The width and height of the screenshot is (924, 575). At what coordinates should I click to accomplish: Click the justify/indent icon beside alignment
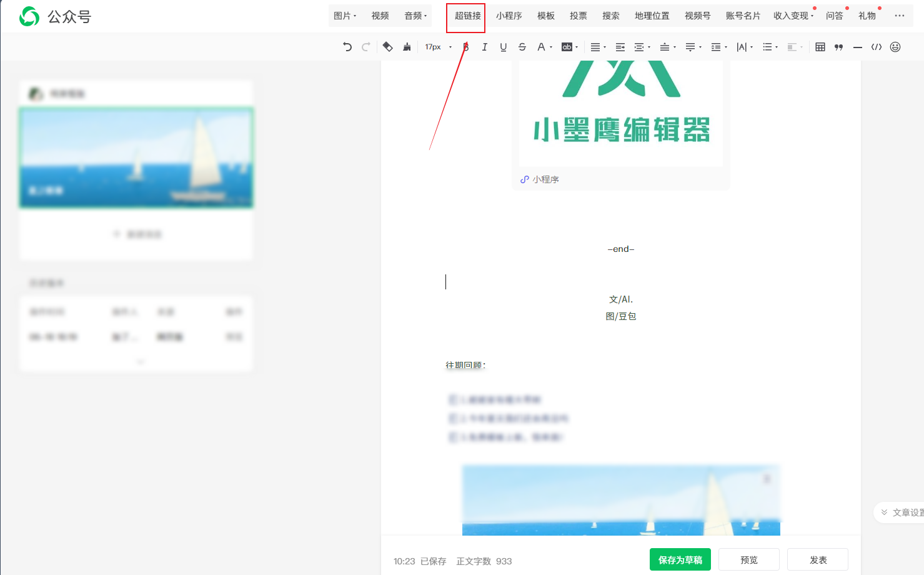pos(620,47)
